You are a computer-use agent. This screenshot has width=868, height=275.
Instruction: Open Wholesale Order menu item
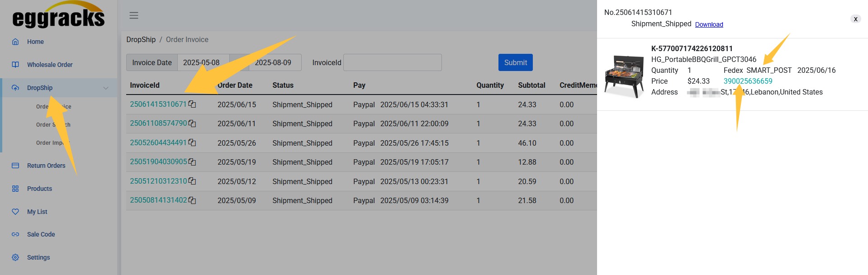[x=50, y=65]
